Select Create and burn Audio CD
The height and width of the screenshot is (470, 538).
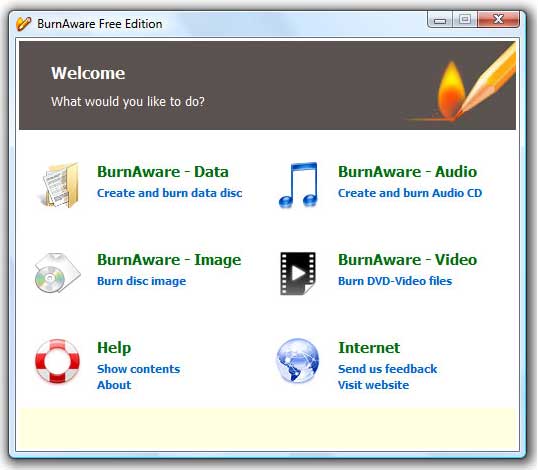410,193
